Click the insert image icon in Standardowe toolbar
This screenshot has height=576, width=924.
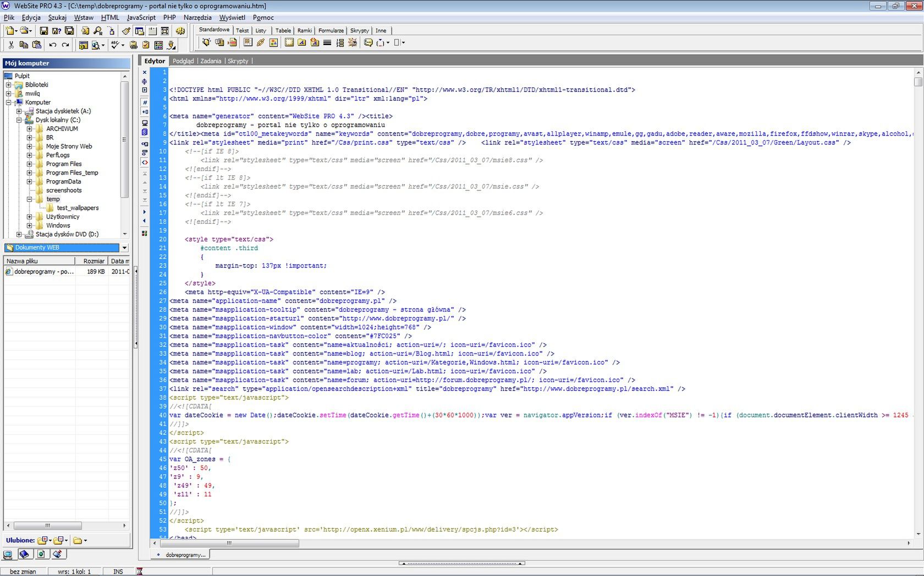coord(273,42)
